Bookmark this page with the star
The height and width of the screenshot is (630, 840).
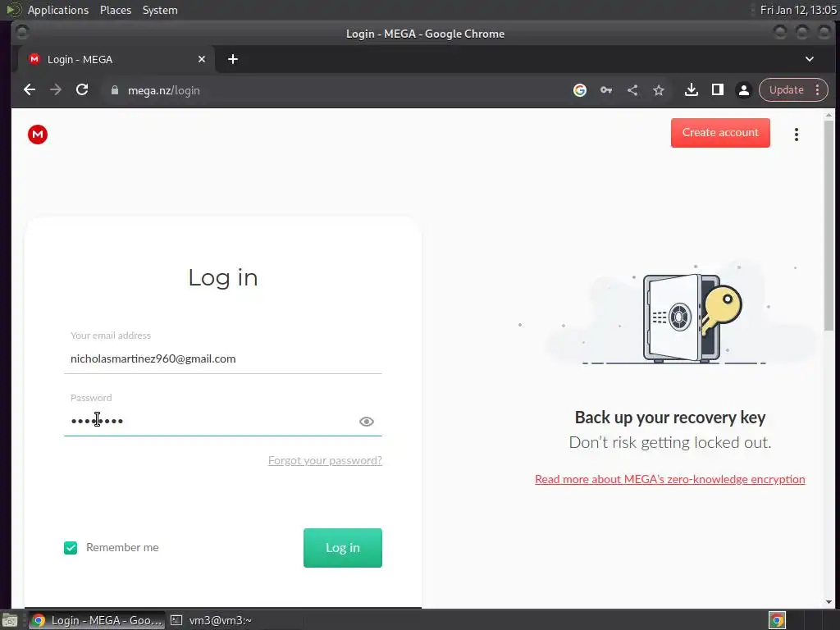659,90
